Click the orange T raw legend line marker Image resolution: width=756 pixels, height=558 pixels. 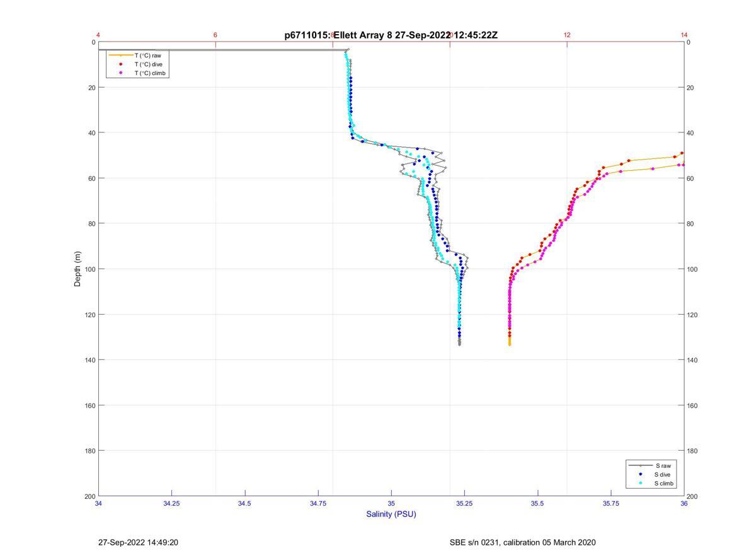[120, 55]
